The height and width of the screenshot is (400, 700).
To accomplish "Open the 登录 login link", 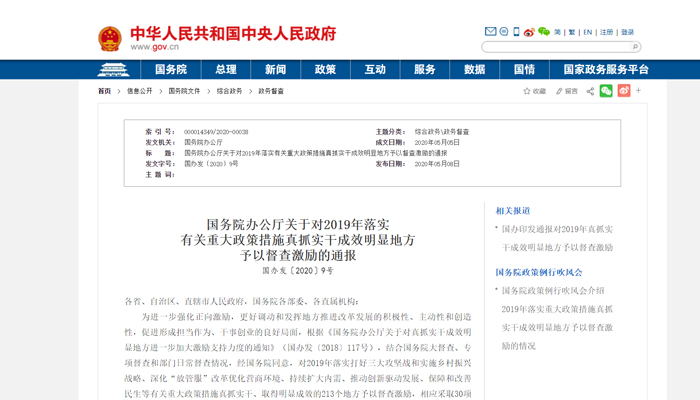I will point(627,32).
